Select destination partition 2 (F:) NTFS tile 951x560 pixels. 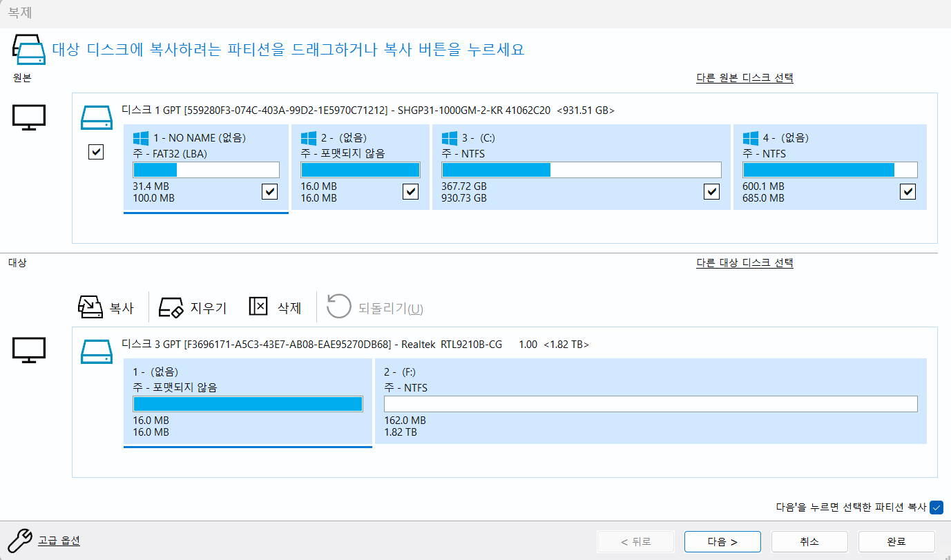tap(651, 401)
